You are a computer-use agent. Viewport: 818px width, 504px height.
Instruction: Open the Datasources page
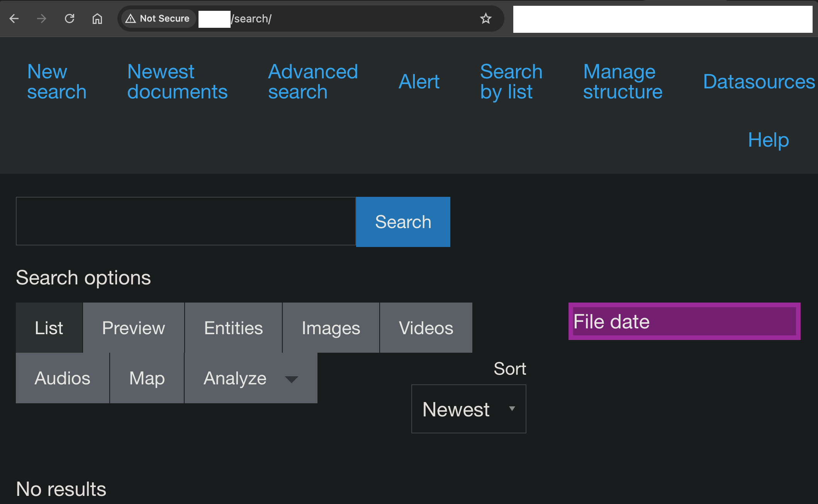759,81
